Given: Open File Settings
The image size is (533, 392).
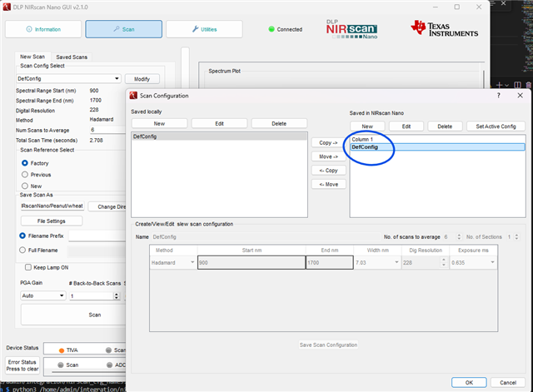Looking at the screenshot, I should [x=52, y=221].
